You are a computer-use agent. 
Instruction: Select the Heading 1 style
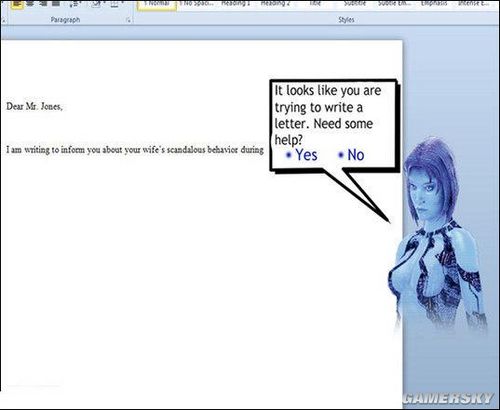coord(236,4)
